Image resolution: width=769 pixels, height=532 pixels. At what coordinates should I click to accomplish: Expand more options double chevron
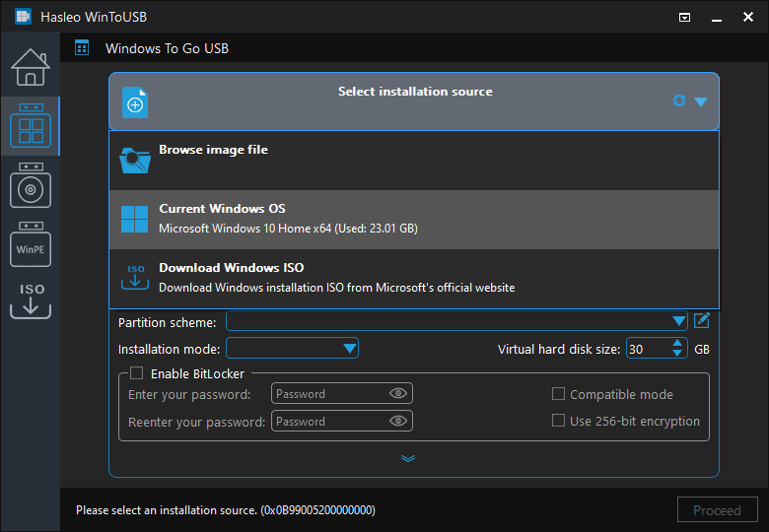(408, 458)
